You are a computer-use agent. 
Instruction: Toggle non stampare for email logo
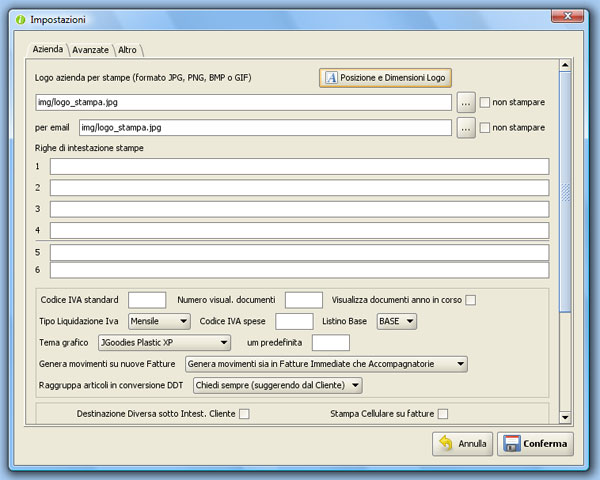485,128
